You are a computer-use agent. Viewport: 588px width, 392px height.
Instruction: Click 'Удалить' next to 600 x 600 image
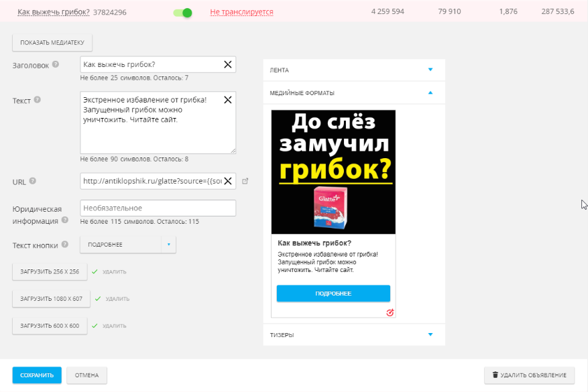click(x=115, y=326)
